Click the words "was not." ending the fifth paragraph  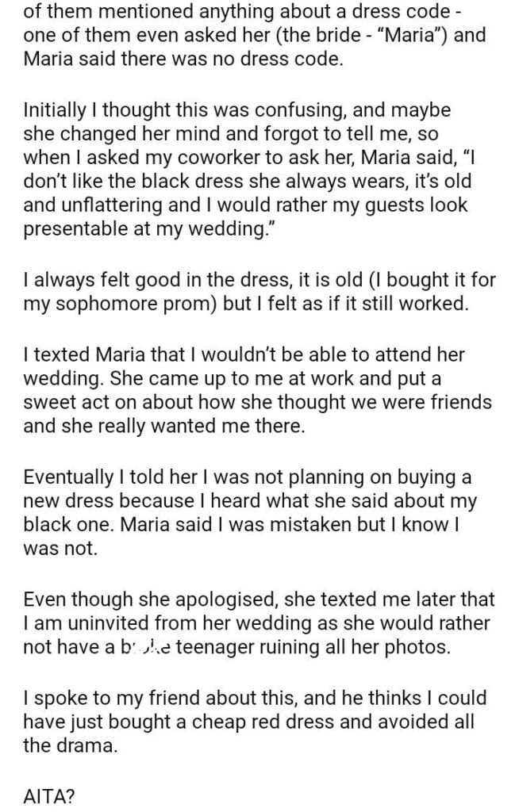tap(60, 548)
